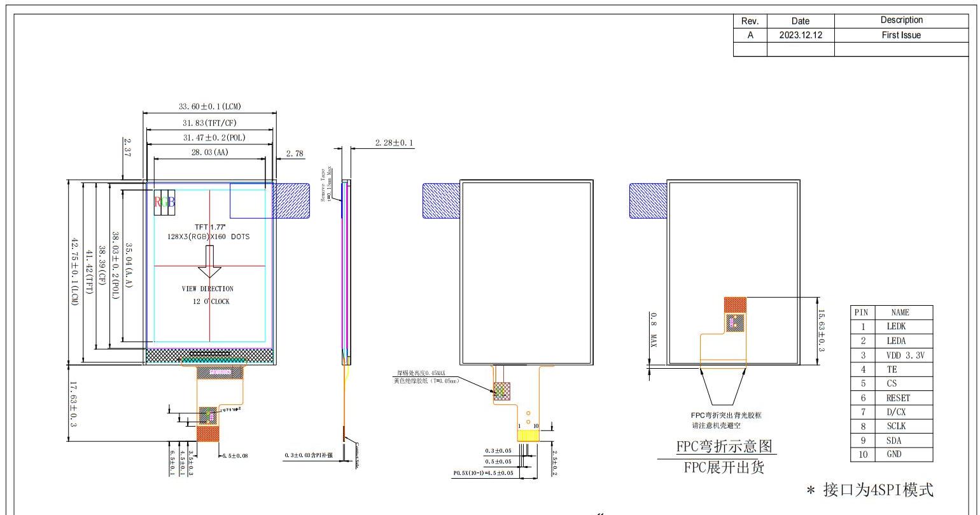The image size is (980, 515).
Task: Select the 2.28±0.1 thickness dimension
Action: tap(389, 143)
